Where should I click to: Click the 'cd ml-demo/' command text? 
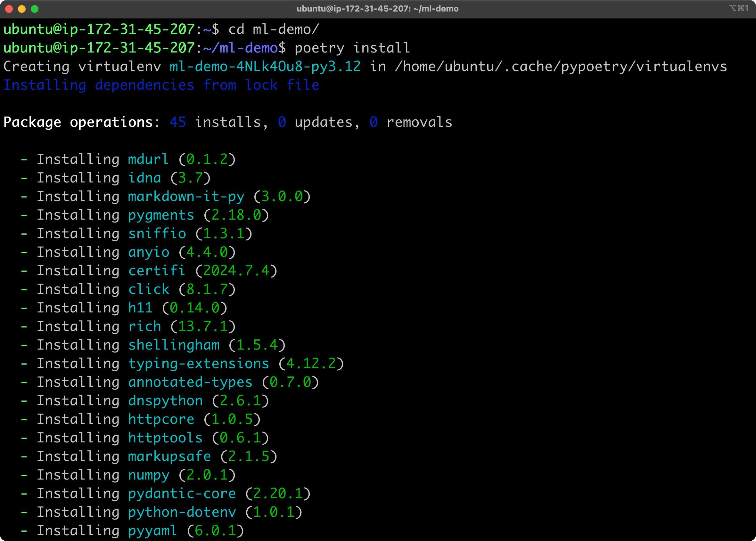pyautogui.click(x=274, y=29)
